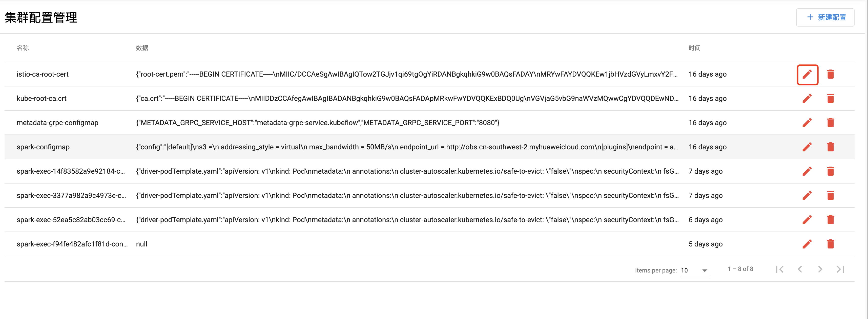The width and height of the screenshot is (868, 319).
Task: Click the 新建配置 button
Action: [x=825, y=17]
